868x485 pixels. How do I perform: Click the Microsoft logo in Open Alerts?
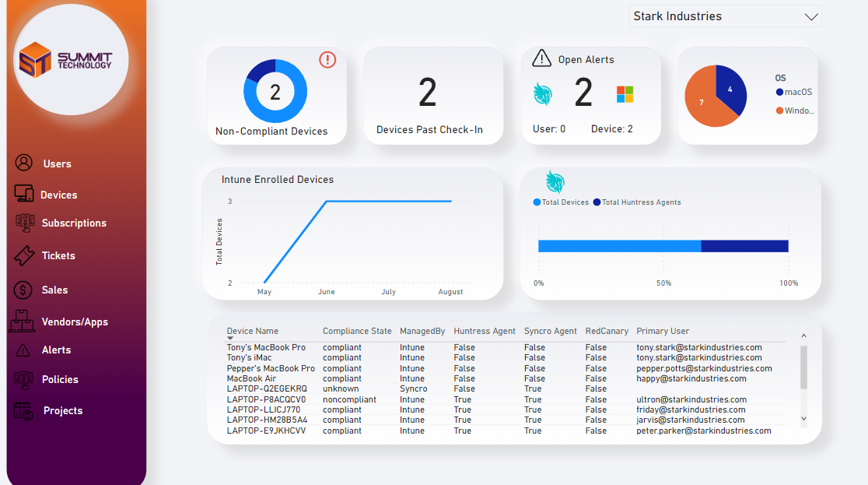click(x=625, y=94)
